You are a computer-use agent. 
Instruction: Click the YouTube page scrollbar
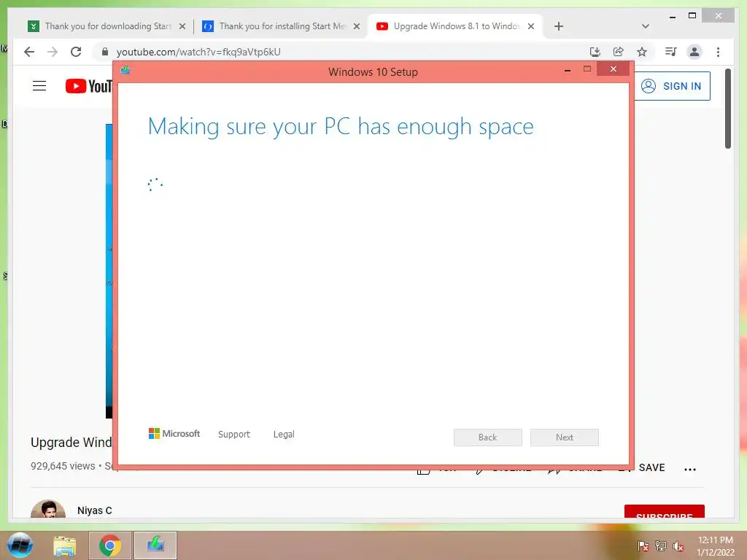[728, 109]
